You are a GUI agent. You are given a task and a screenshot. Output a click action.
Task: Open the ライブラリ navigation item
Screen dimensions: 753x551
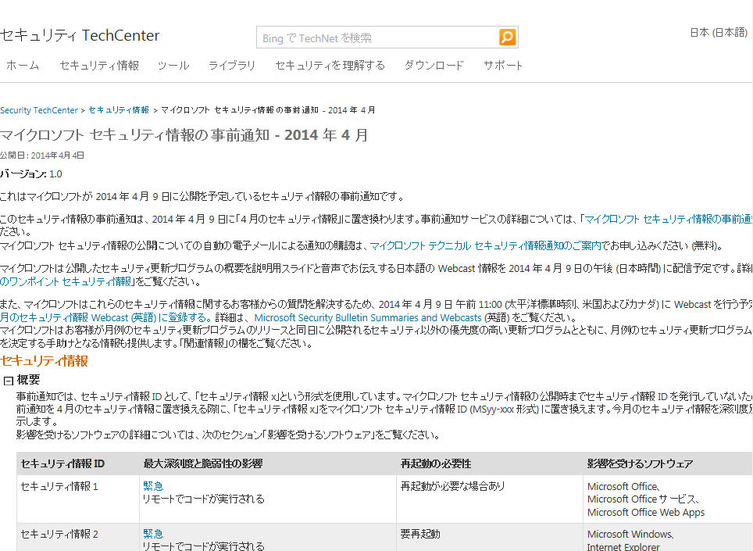(x=232, y=65)
